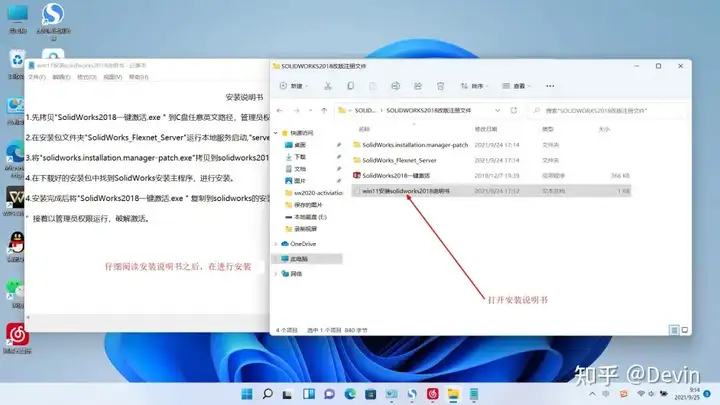The height and width of the screenshot is (405, 720).
Task: Launch Microsoft Edge from the taskbar
Action: (350, 394)
